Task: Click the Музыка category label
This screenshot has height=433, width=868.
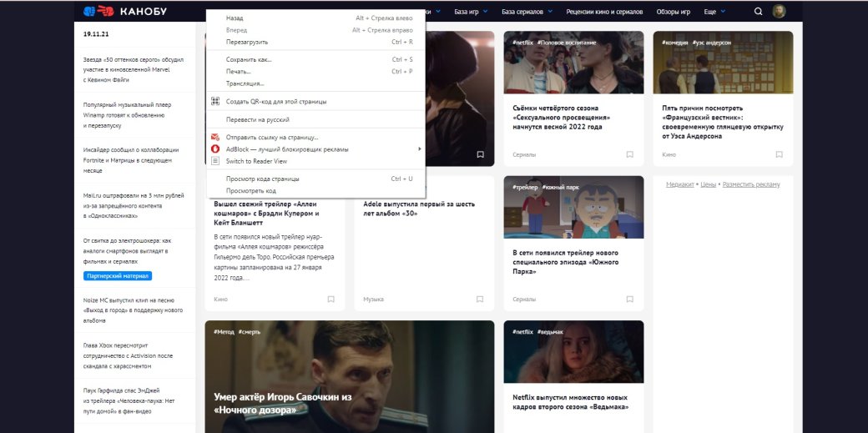Action: (374, 299)
